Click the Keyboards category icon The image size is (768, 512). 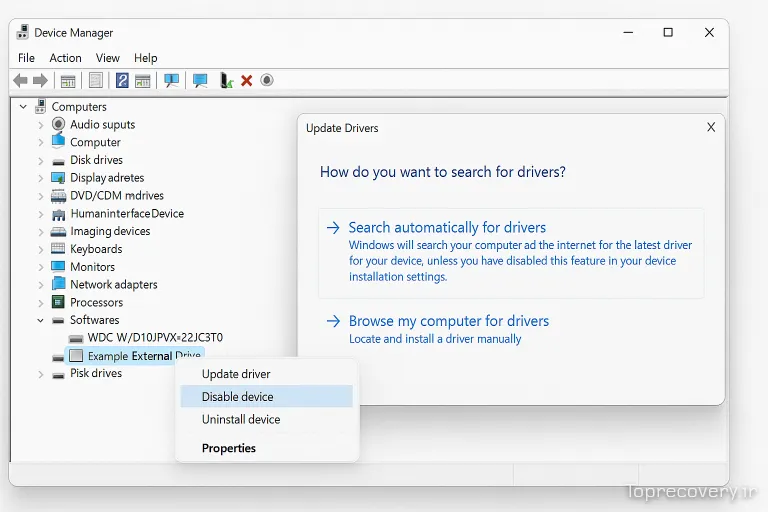click(x=59, y=249)
